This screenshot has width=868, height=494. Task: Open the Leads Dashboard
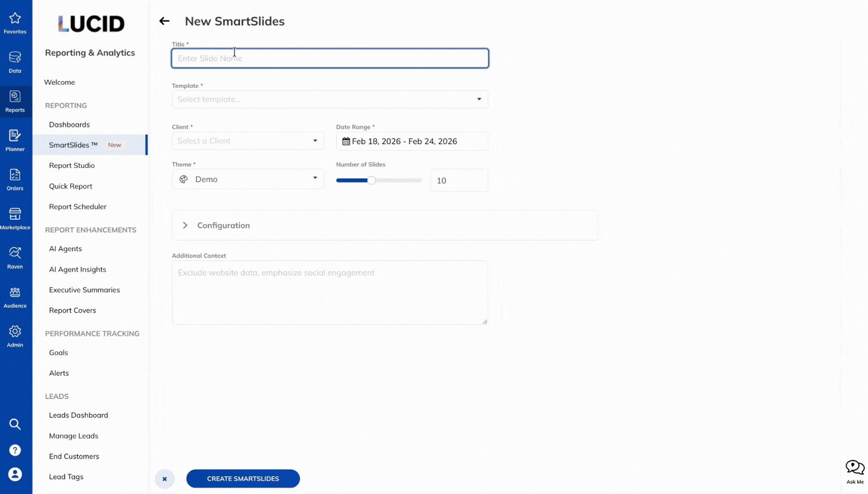[78, 415]
